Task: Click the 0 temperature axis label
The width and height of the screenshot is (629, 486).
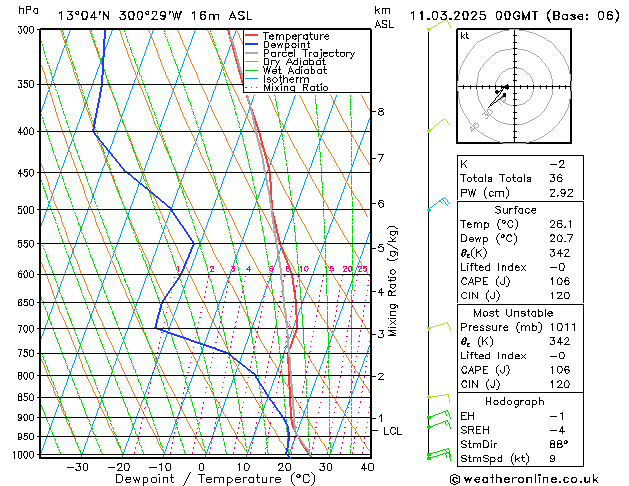Action: [x=201, y=467]
